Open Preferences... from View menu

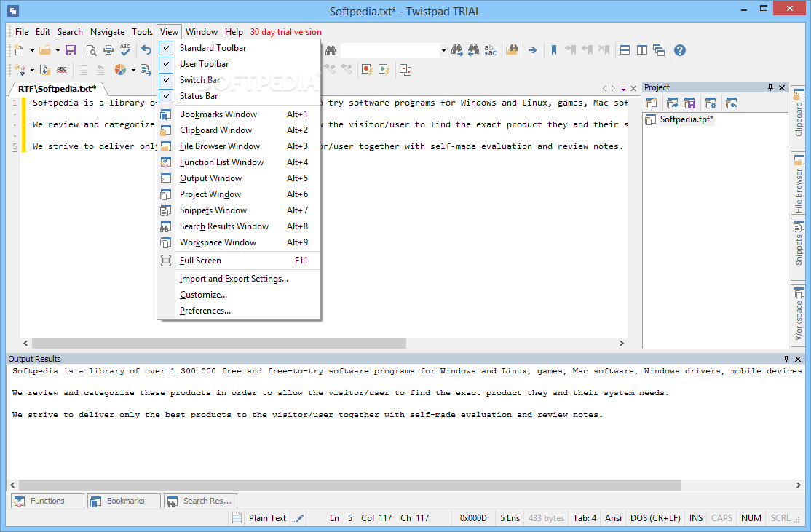click(239, 311)
